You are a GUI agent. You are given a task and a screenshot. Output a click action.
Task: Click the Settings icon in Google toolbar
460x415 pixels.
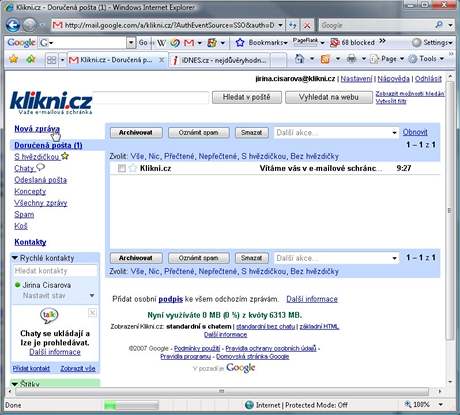[x=416, y=43]
